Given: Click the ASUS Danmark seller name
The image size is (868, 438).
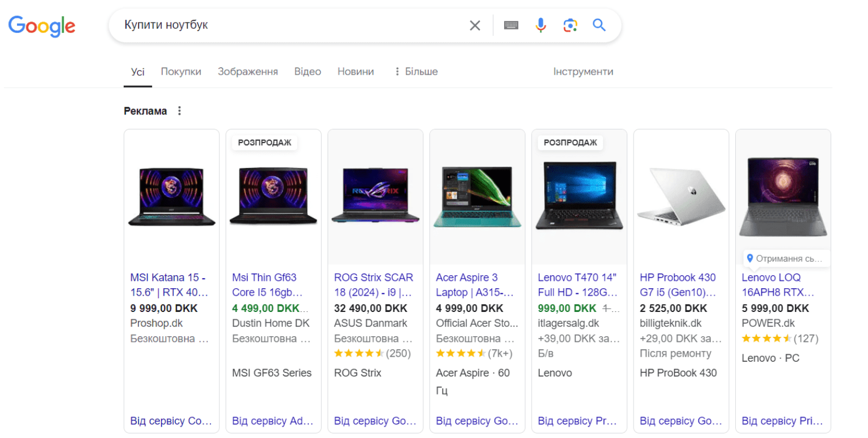Looking at the screenshot, I should click(x=371, y=323).
